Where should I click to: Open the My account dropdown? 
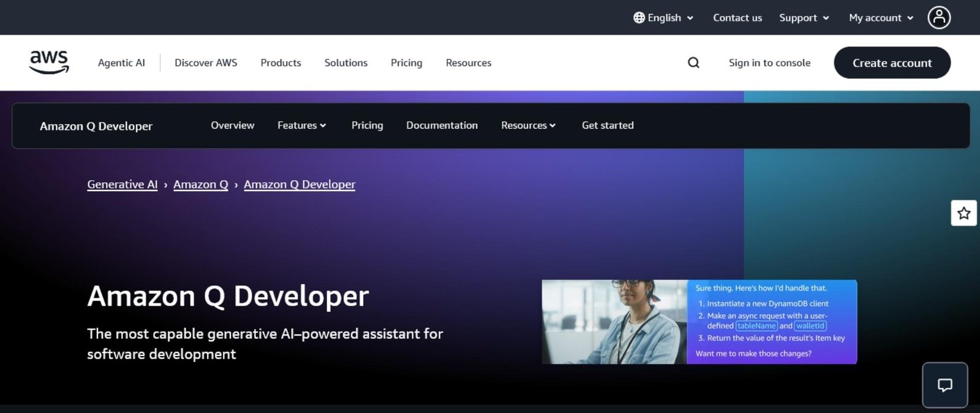(881, 18)
